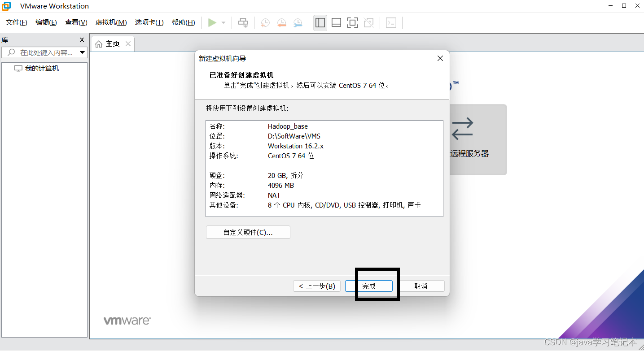
Task: Click the Workstation 16.2.x version value
Action: click(x=296, y=146)
